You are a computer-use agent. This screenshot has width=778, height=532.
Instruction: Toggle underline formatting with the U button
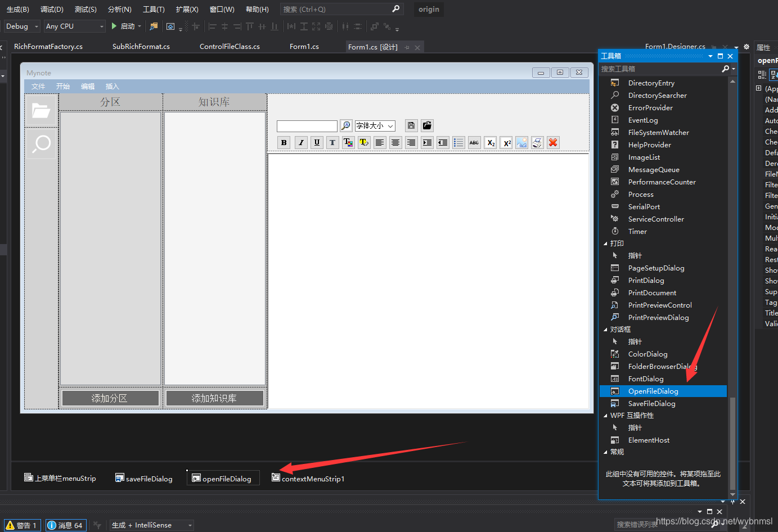[317, 142]
